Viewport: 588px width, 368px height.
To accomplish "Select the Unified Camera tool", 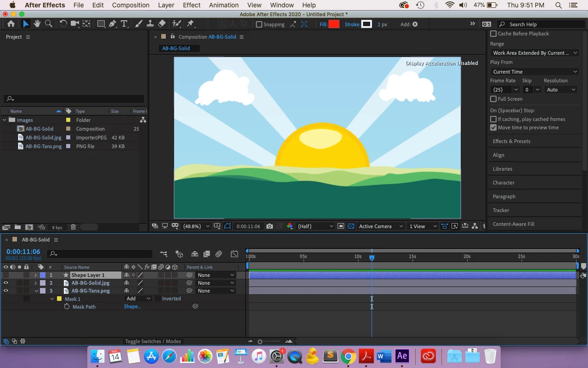I will click(74, 24).
